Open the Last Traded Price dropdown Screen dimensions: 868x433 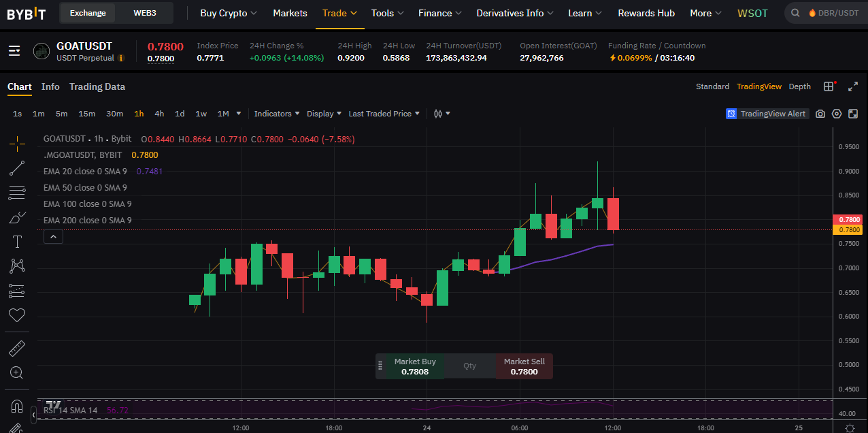click(384, 114)
